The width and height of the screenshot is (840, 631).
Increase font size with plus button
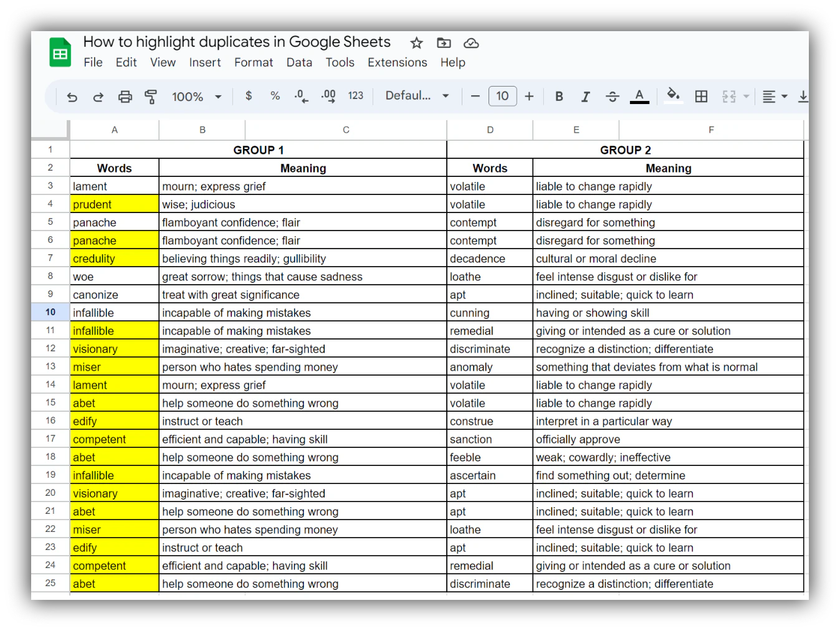[529, 96]
